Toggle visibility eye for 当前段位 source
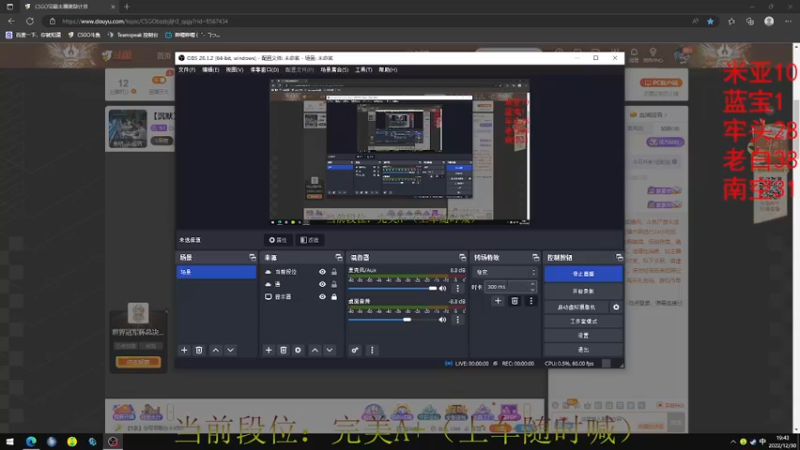Viewport: 800px width, 450px height. pos(322,272)
